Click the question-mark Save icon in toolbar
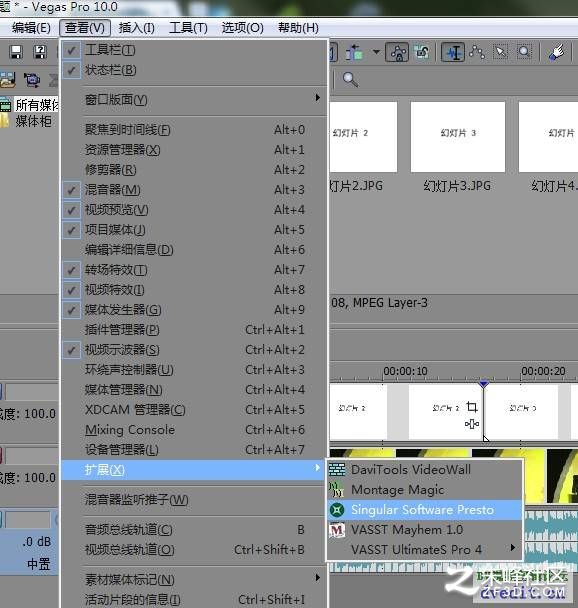Image resolution: width=578 pixels, height=608 pixels. pyautogui.click(x=40, y=52)
